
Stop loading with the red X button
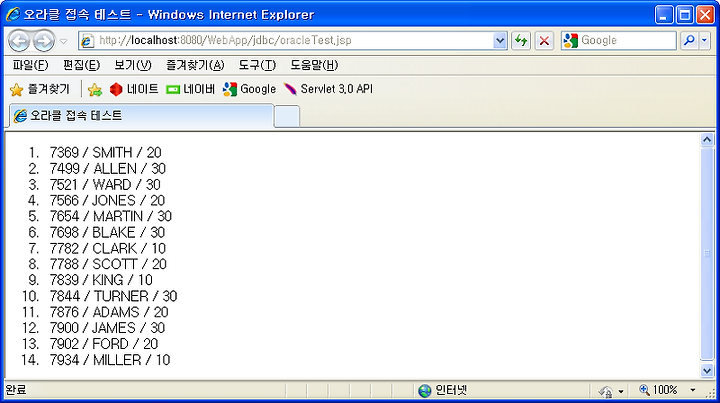click(x=544, y=41)
